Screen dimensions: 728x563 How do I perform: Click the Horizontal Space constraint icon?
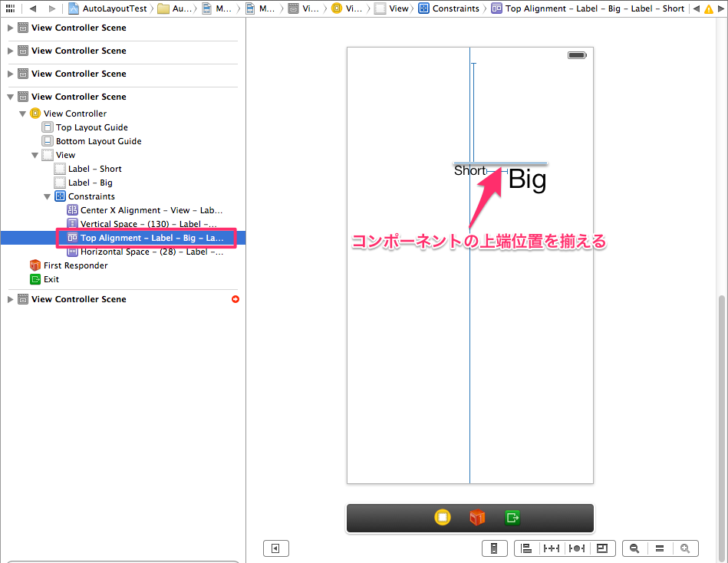[x=72, y=252]
